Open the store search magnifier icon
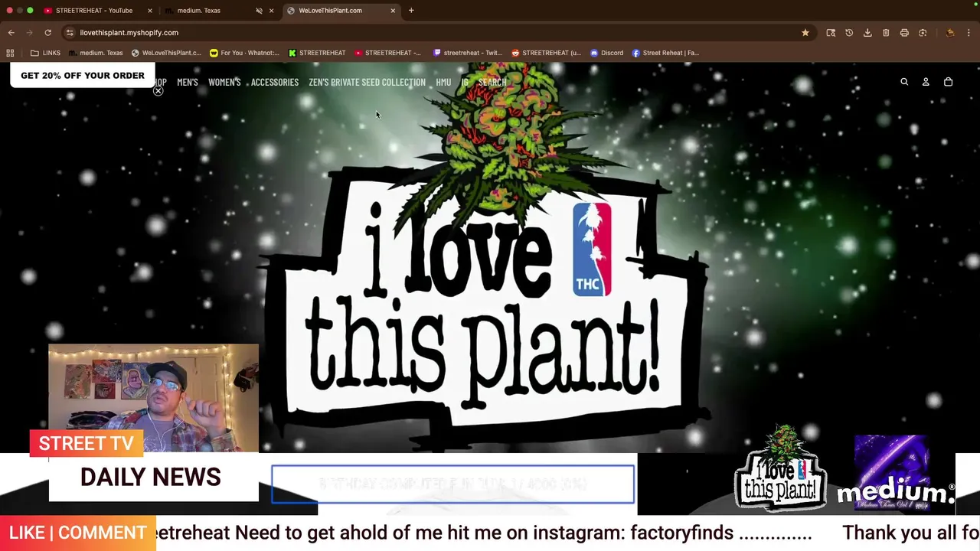The image size is (980, 551). (x=904, y=82)
